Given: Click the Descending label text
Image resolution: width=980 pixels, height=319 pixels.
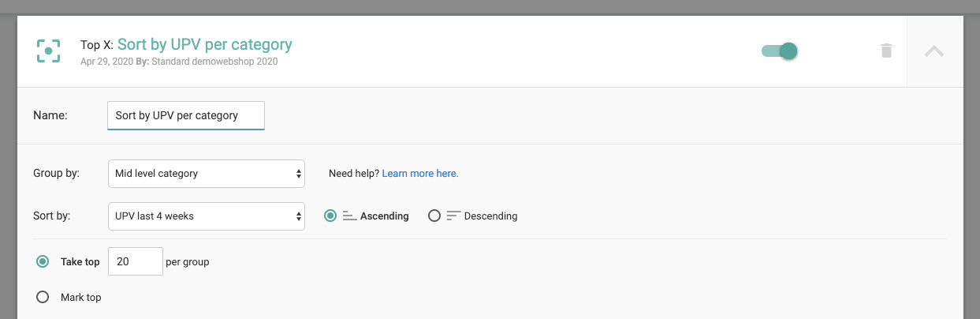Looking at the screenshot, I should tap(490, 216).
